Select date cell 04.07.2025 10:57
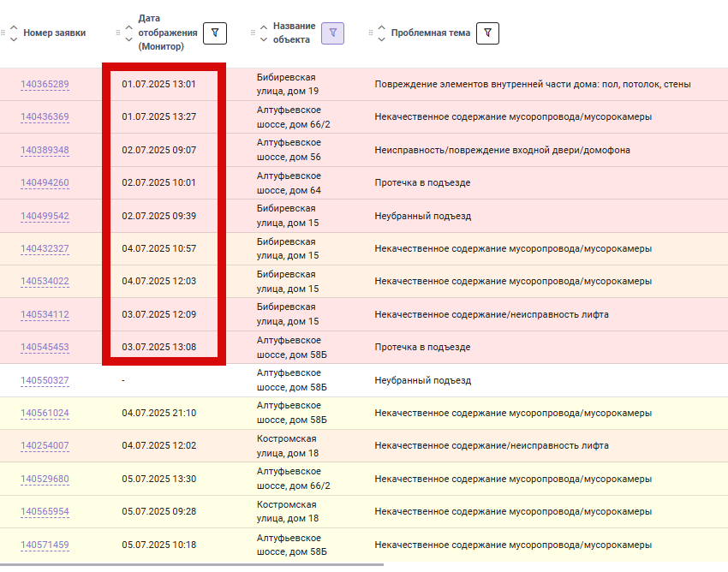The image size is (728, 572). [x=158, y=248]
